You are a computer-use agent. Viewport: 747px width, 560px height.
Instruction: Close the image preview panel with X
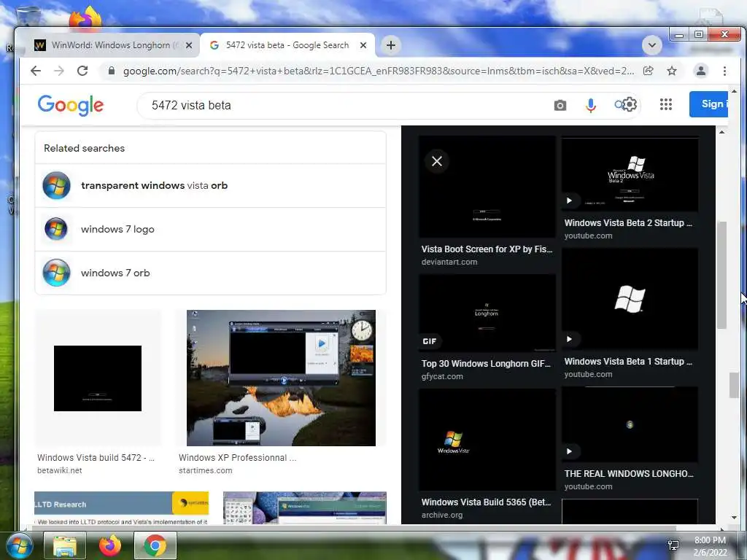click(x=437, y=161)
